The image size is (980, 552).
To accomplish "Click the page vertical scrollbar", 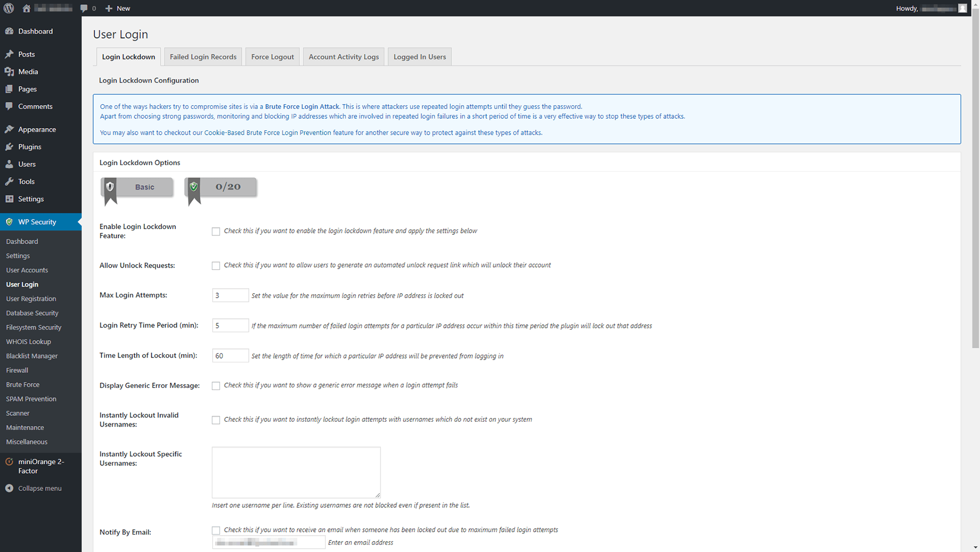I will point(976,177).
